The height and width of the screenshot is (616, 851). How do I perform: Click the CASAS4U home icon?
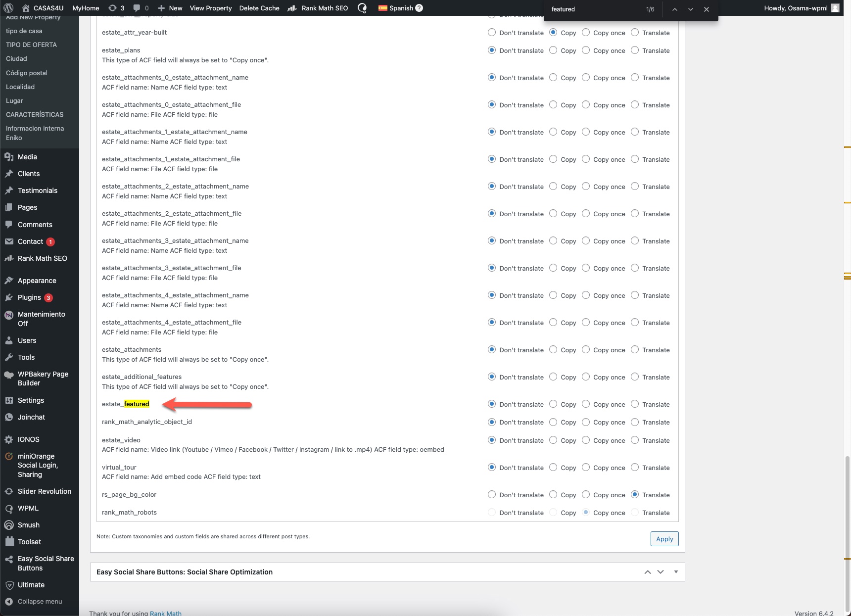tap(26, 8)
